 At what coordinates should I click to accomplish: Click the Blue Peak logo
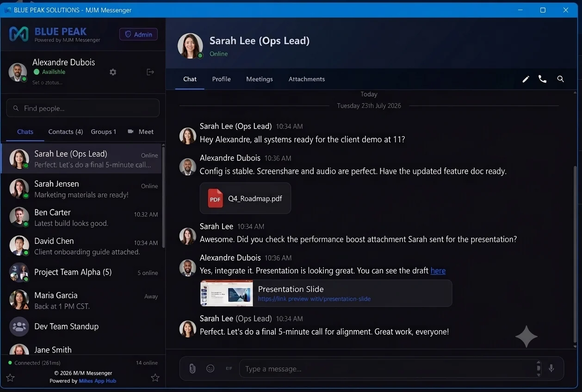[x=19, y=34]
